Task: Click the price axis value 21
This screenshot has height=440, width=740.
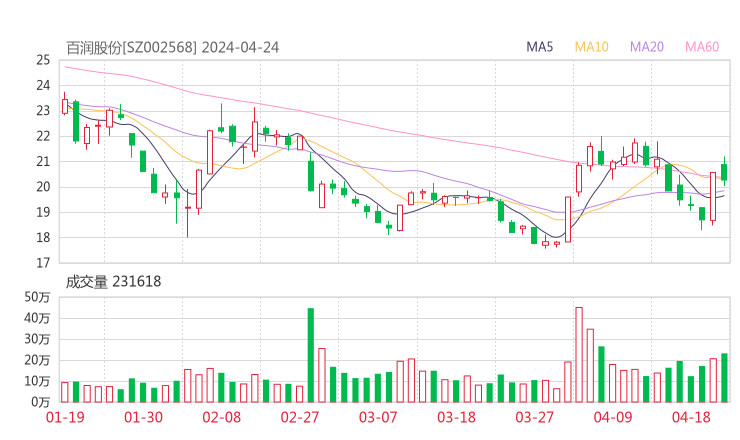Action: (x=43, y=161)
